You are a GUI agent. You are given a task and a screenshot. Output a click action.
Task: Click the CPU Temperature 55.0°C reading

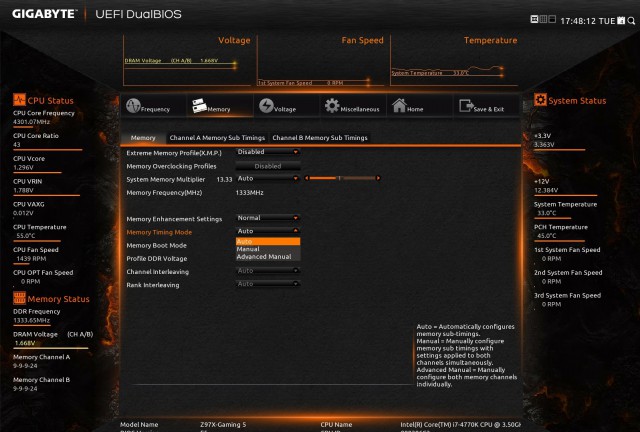pos(40,232)
